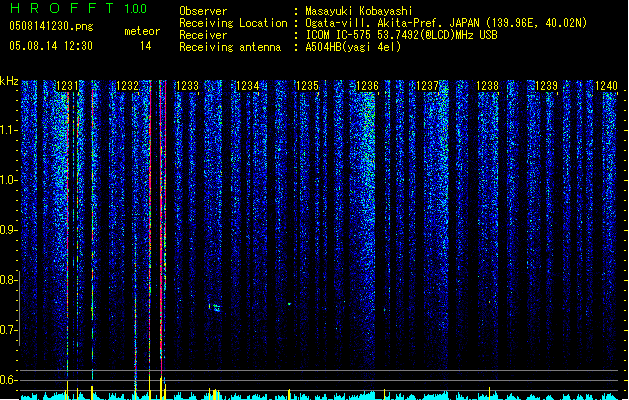
Task: Click the 1233 time marker
Action: [x=187, y=86]
